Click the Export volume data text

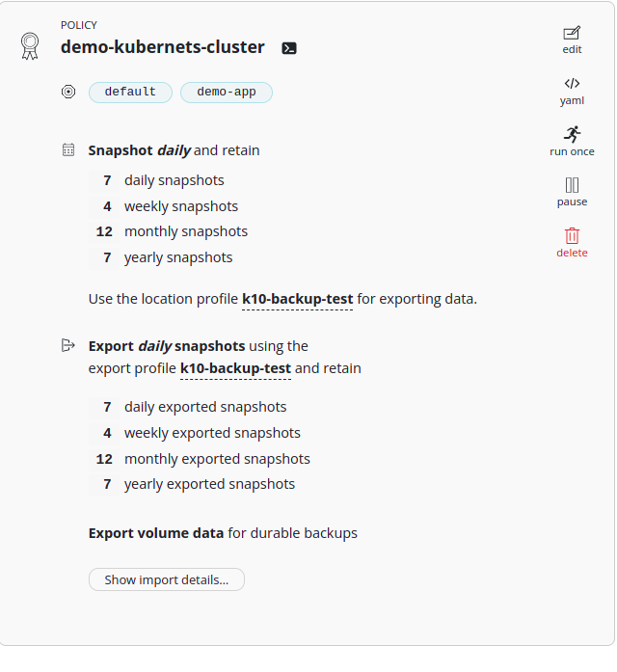coord(156,533)
